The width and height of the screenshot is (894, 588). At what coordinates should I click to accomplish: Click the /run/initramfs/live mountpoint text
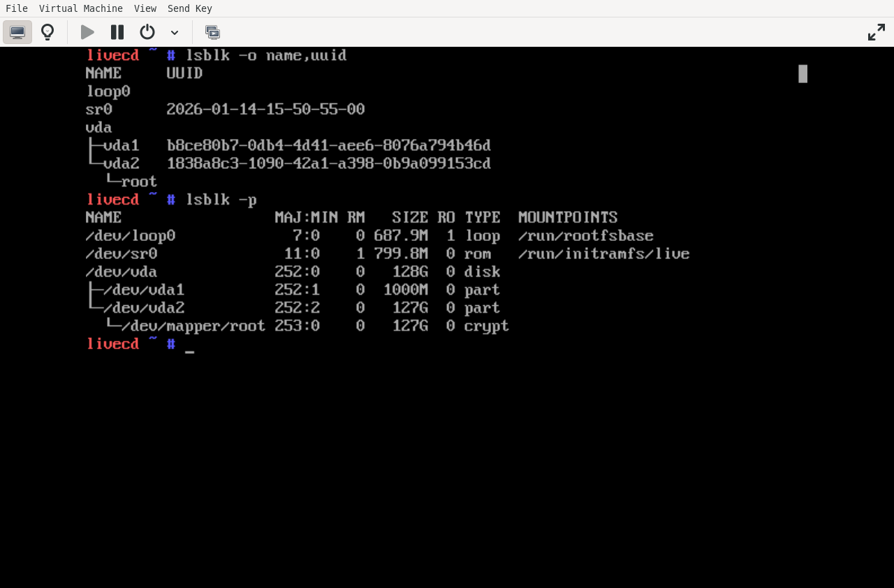604,254
